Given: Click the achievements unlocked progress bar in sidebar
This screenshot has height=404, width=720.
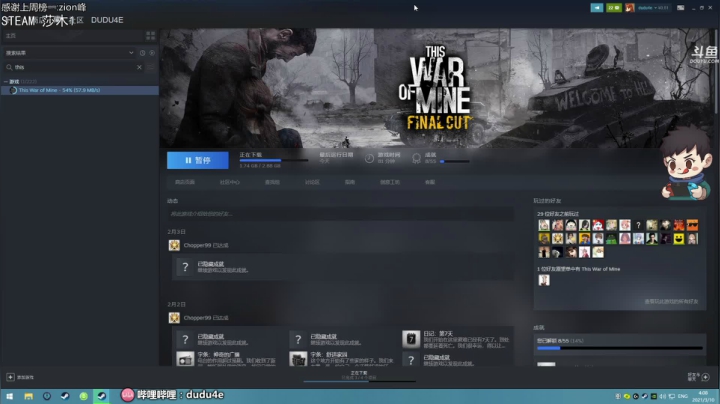Looking at the screenshot, I should click(x=619, y=348).
